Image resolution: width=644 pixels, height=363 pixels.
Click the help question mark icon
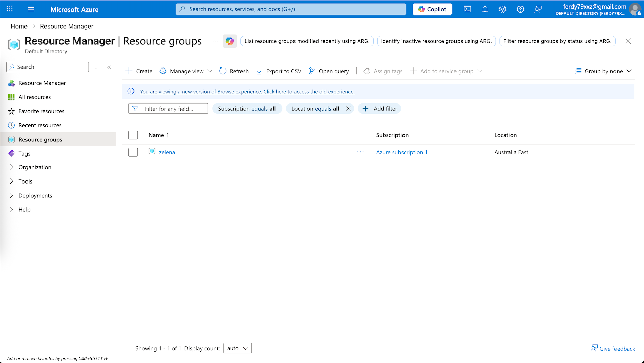(520, 9)
